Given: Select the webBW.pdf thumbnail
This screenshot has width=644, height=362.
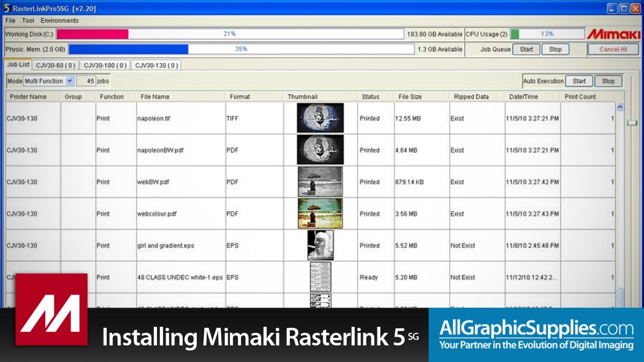Looking at the screenshot, I should [x=320, y=182].
